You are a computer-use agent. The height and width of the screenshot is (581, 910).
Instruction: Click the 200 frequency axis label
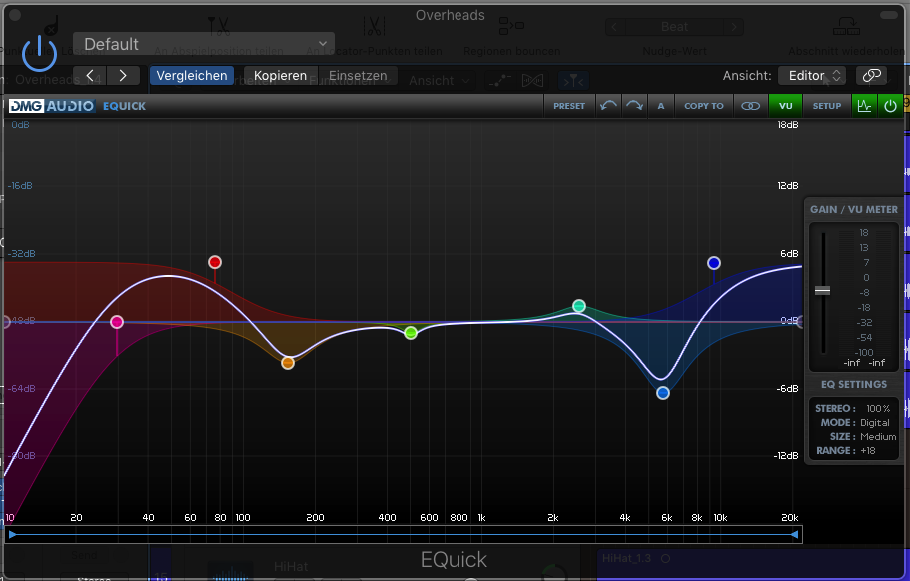315,518
